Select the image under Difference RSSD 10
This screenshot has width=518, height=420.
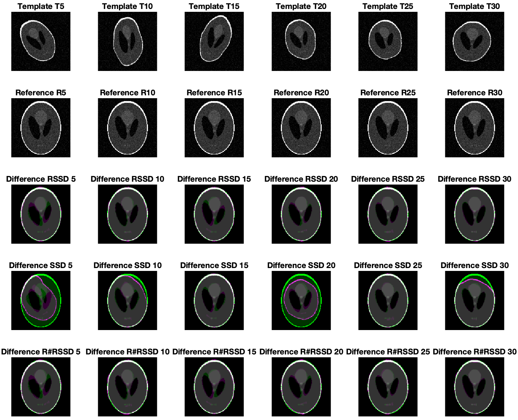tap(128, 214)
